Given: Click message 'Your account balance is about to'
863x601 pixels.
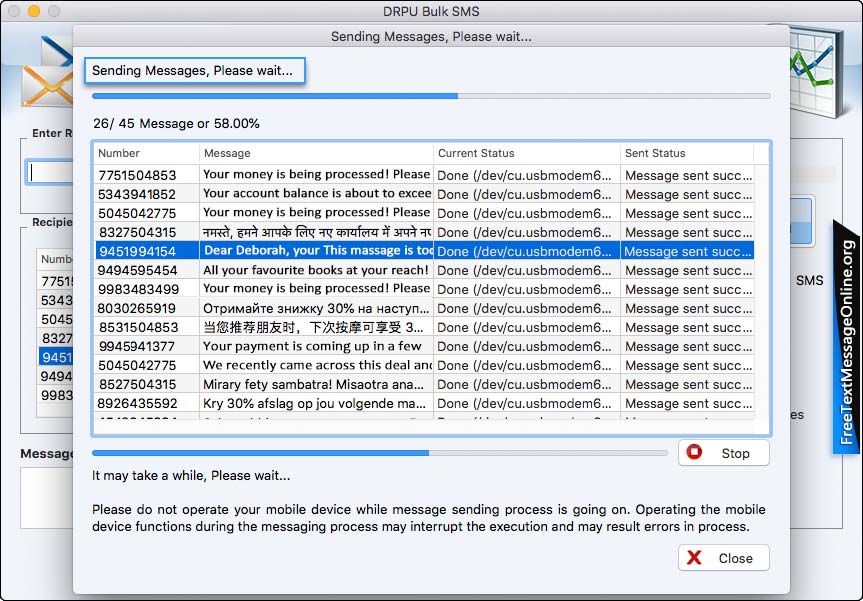Looking at the screenshot, I should coord(317,194).
